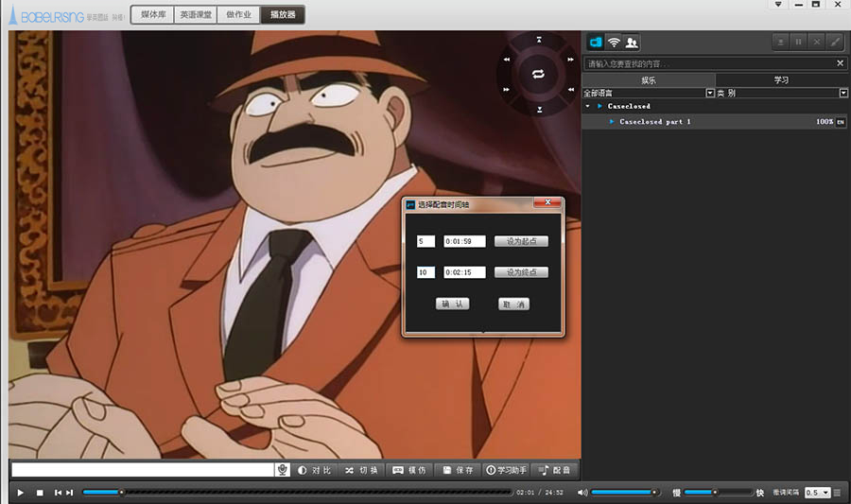Click 设为起点 in the dialog

coord(521,241)
